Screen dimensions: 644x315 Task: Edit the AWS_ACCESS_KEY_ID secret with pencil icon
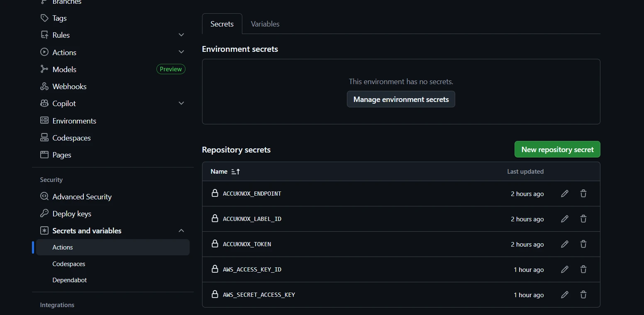coord(565,269)
